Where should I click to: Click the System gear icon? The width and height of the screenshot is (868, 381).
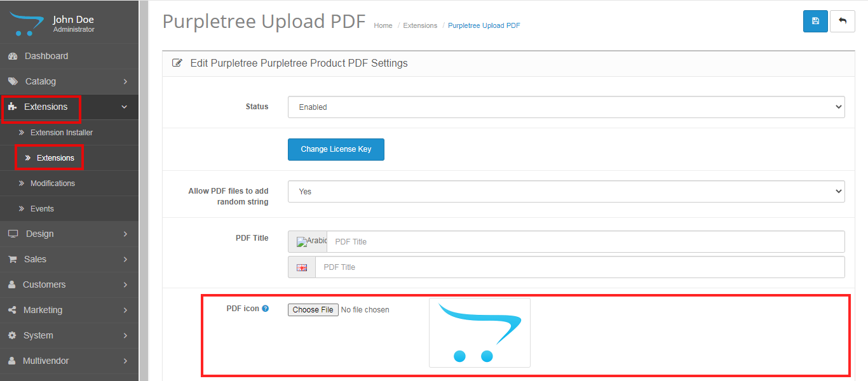(x=12, y=336)
